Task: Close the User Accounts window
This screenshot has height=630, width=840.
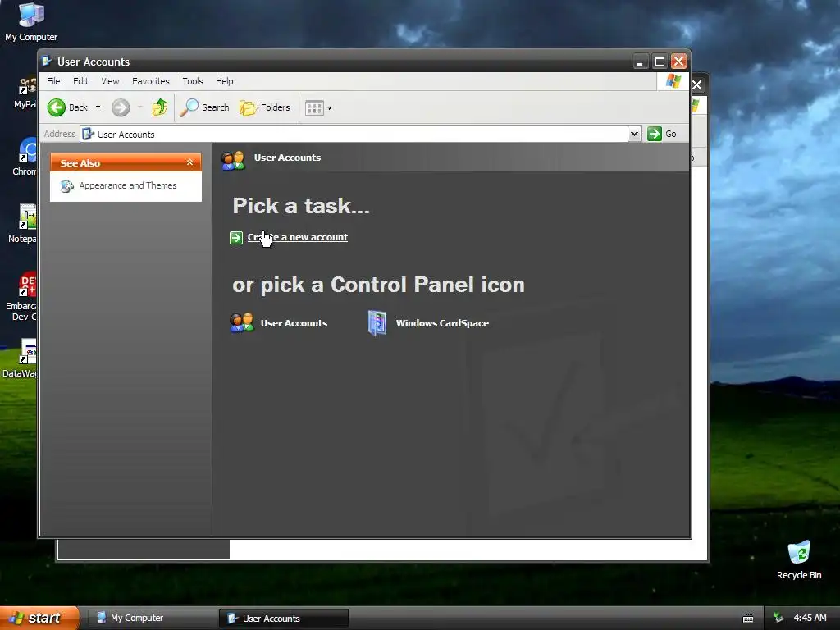Action: 678,62
